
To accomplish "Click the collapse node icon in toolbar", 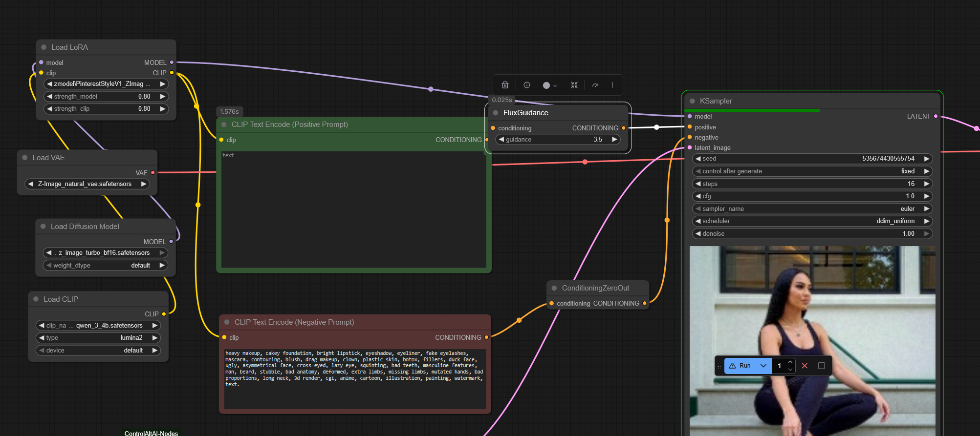I will coord(574,85).
